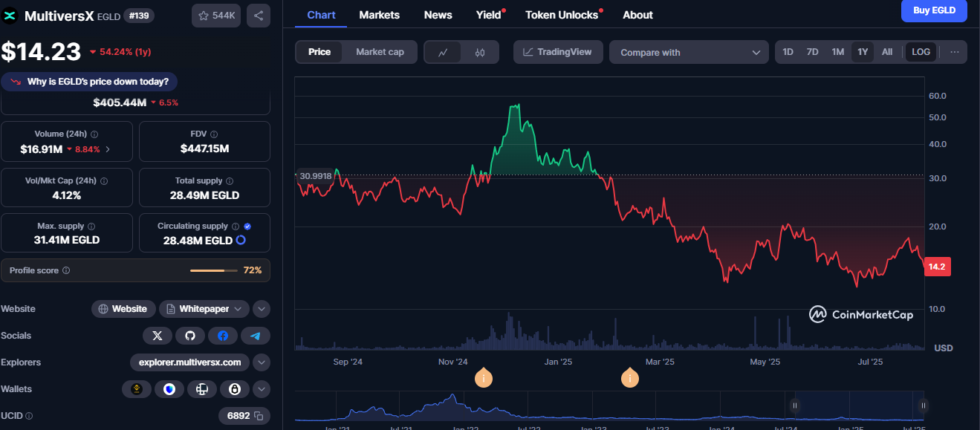The image size is (980, 430).
Task: Set chart range to 1M
Action: 838,52
